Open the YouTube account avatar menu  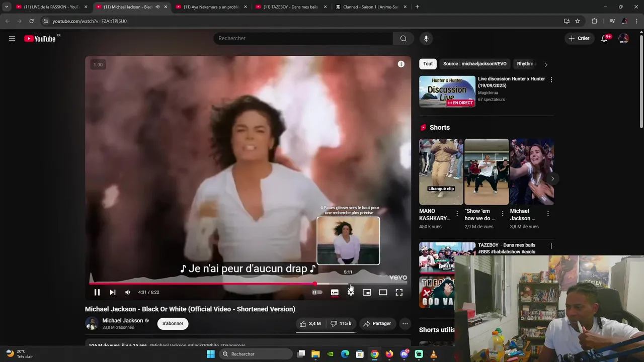click(623, 38)
